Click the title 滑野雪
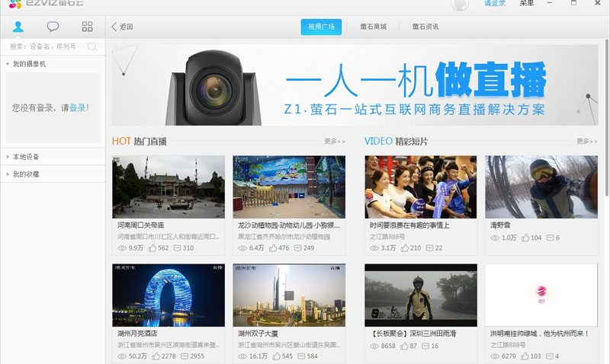 click(500, 225)
